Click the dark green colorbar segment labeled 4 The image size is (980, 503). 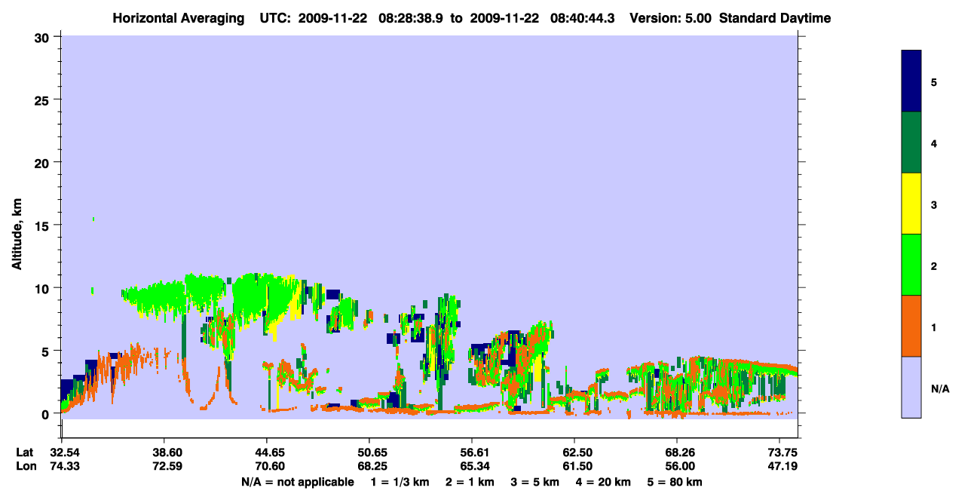click(x=911, y=143)
